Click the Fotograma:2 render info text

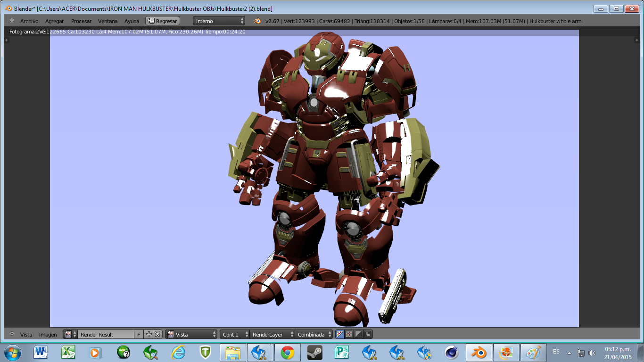tap(24, 32)
